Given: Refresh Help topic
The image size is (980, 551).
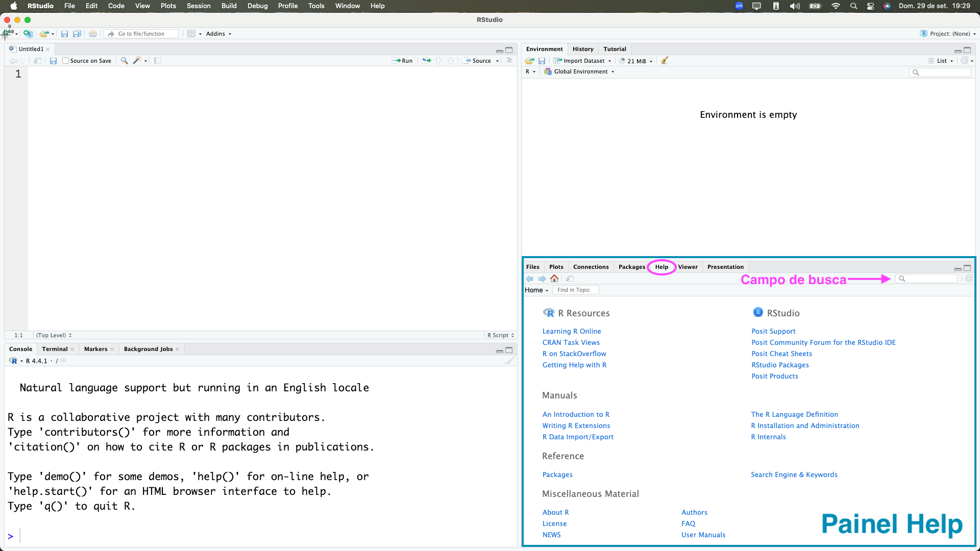Looking at the screenshot, I should click(969, 279).
